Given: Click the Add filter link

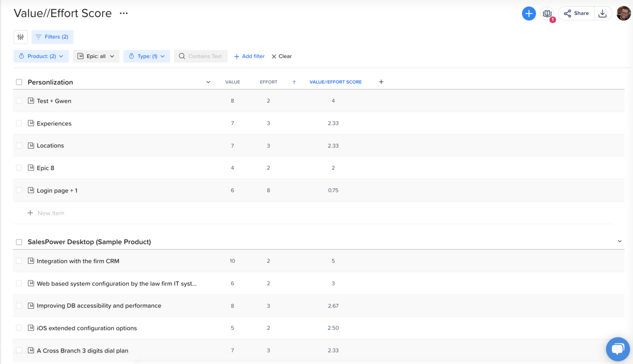Looking at the screenshot, I should (249, 57).
